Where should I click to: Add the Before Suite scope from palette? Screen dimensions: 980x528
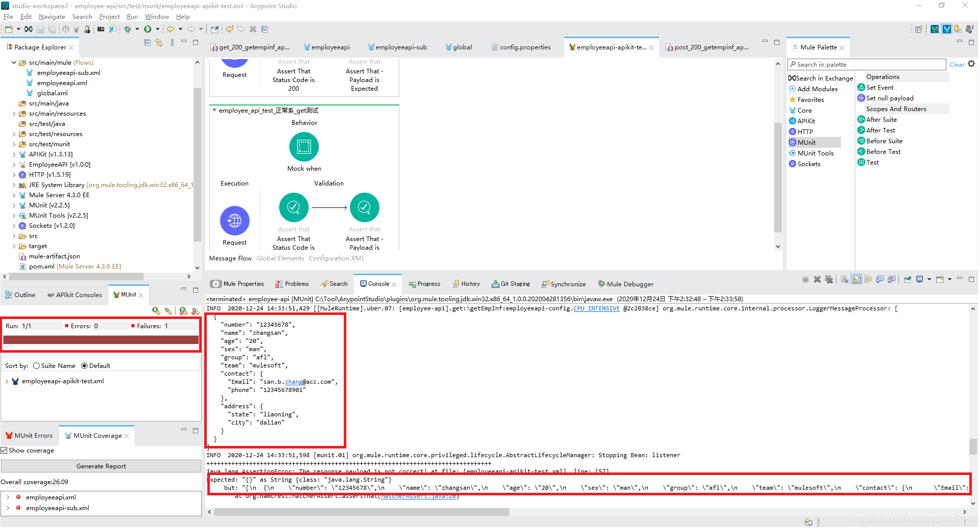[880, 141]
